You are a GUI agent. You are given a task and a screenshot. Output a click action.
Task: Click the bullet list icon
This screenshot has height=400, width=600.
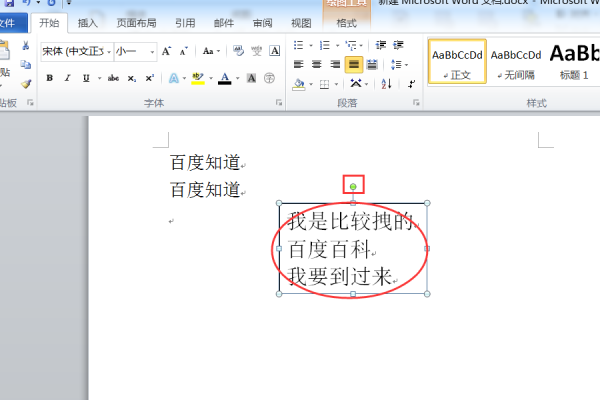[x=298, y=46]
